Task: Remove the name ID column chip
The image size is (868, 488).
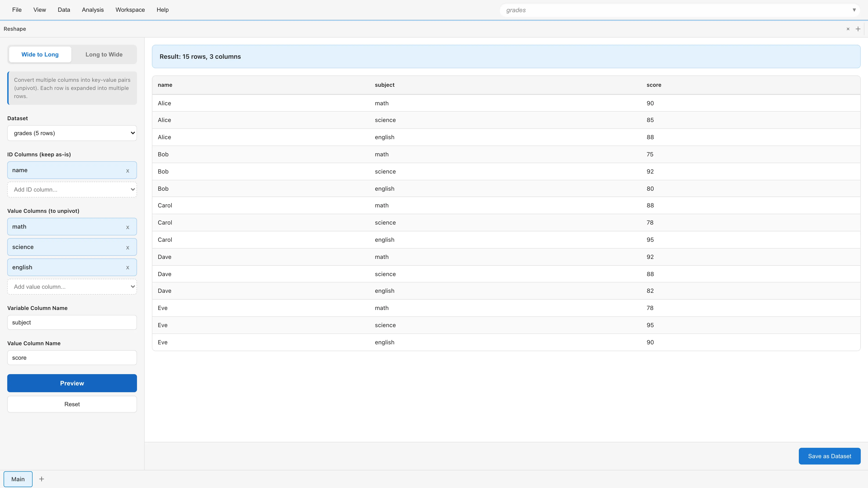Action: pyautogui.click(x=128, y=171)
